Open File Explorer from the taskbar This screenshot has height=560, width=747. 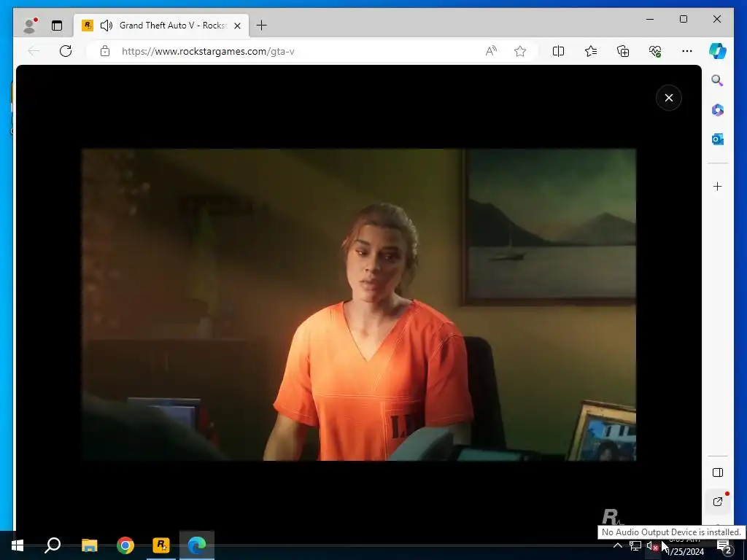click(x=89, y=545)
